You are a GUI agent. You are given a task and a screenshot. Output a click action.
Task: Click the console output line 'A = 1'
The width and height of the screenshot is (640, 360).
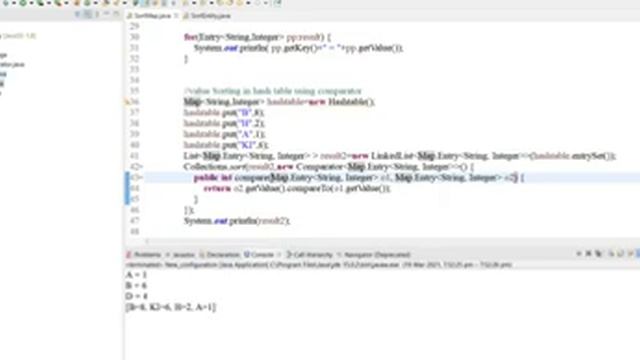coord(136,275)
